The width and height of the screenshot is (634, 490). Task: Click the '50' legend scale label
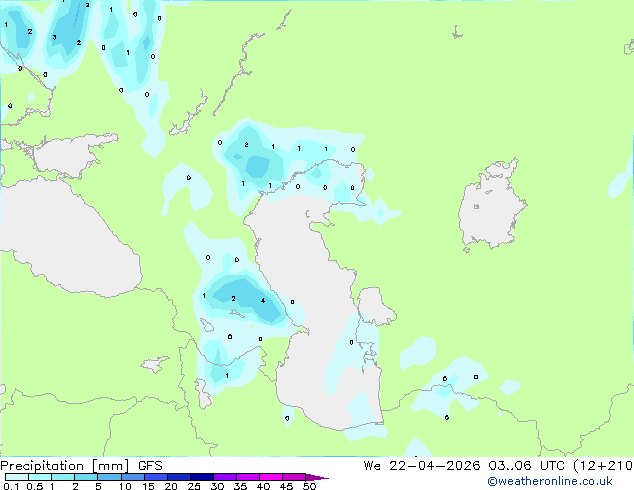pos(309,486)
